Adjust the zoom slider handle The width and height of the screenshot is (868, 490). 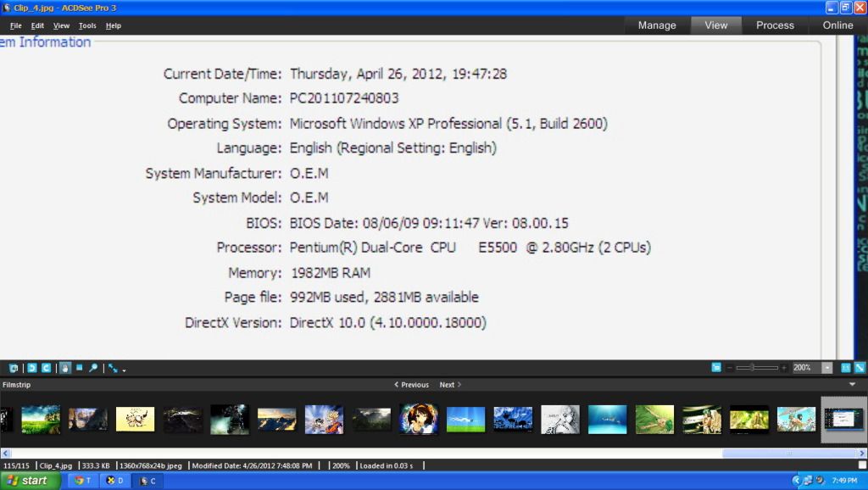click(753, 368)
